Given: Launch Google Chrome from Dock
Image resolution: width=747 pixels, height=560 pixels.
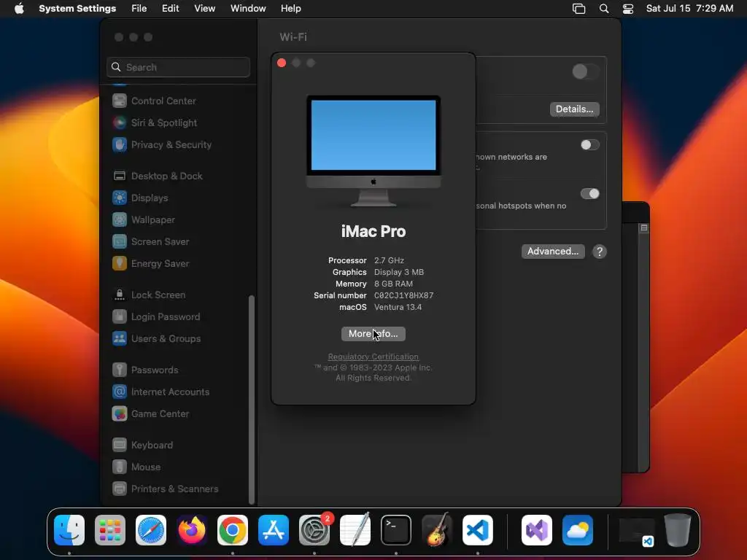Looking at the screenshot, I should tap(233, 531).
